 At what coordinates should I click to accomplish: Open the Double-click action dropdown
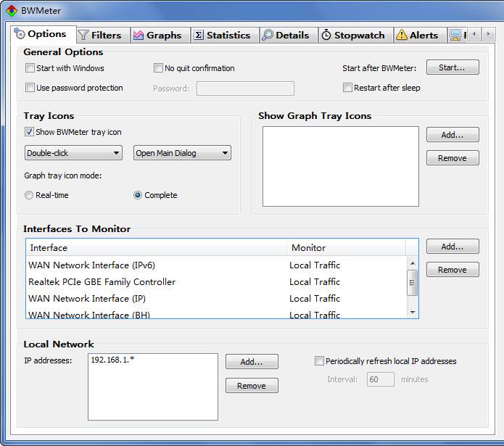click(x=73, y=153)
